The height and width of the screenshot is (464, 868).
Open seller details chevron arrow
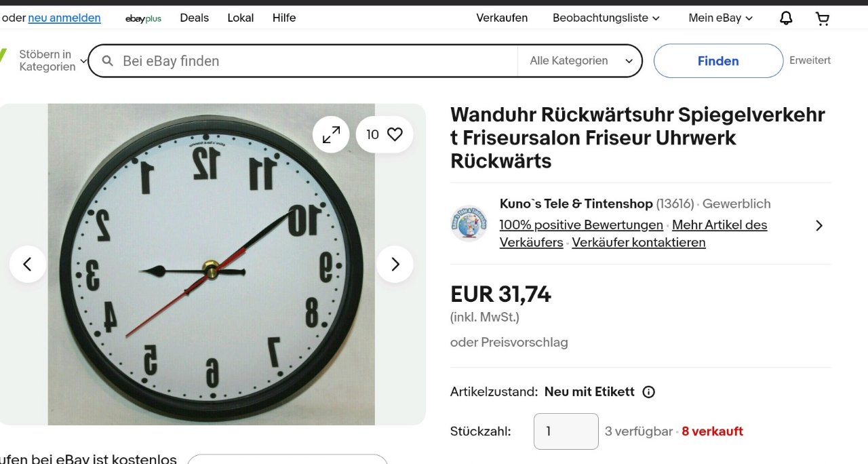pyautogui.click(x=819, y=225)
